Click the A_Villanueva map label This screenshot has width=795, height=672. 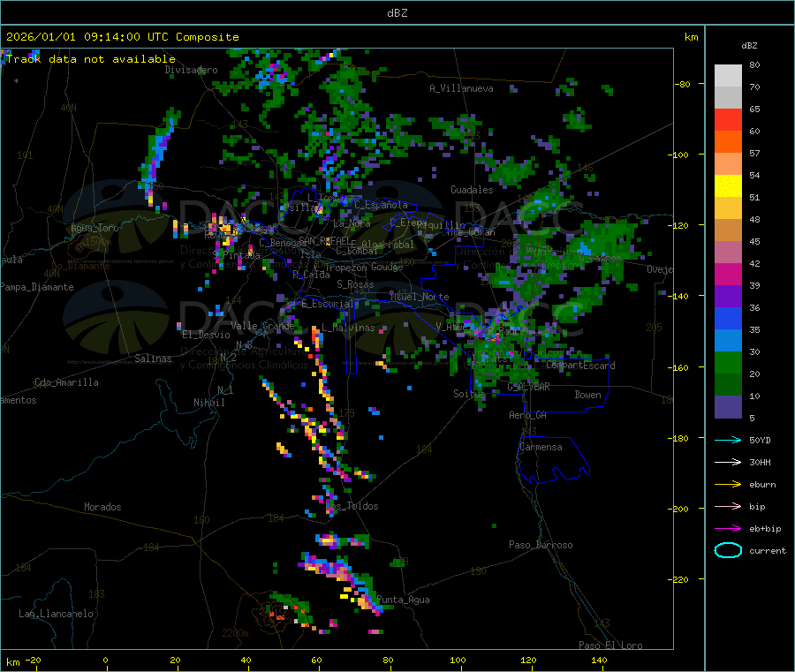[x=461, y=88]
